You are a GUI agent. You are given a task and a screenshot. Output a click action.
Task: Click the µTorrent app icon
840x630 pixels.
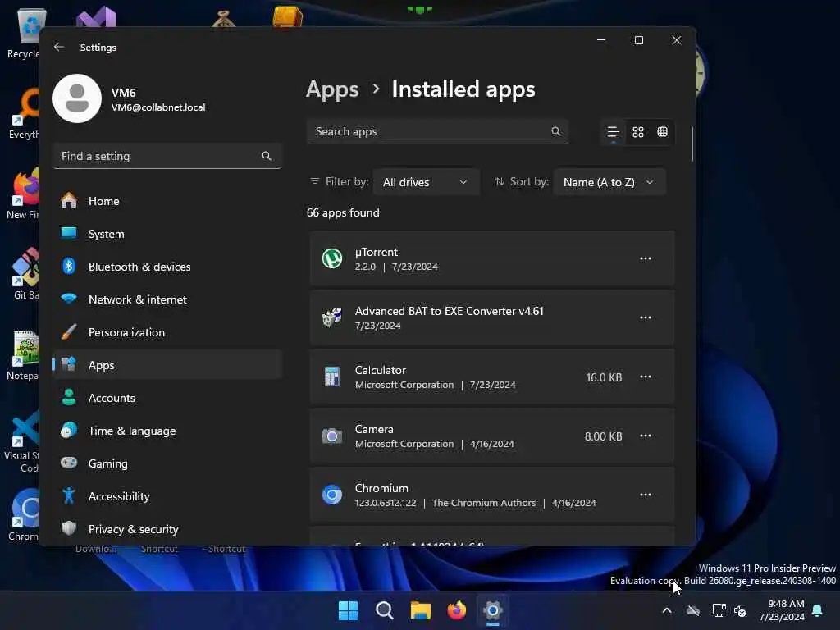[x=332, y=258]
